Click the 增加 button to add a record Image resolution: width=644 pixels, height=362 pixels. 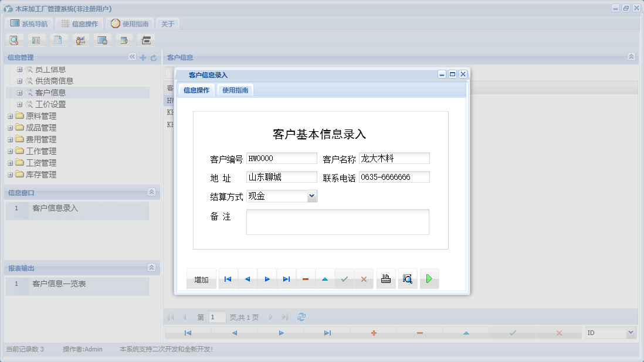coord(201,279)
